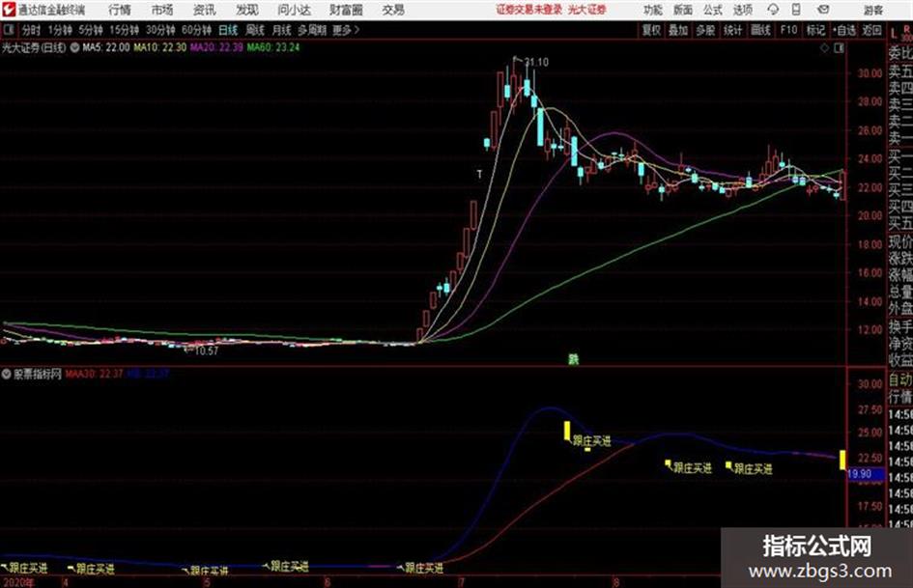Click the green 跌 marker on chart
The height and width of the screenshot is (588, 913).
(574, 359)
